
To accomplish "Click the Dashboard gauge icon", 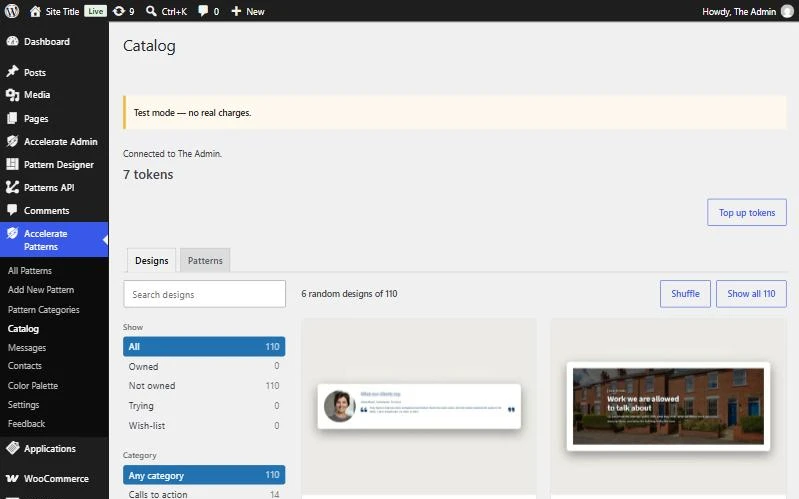I will tap(12, 41).
